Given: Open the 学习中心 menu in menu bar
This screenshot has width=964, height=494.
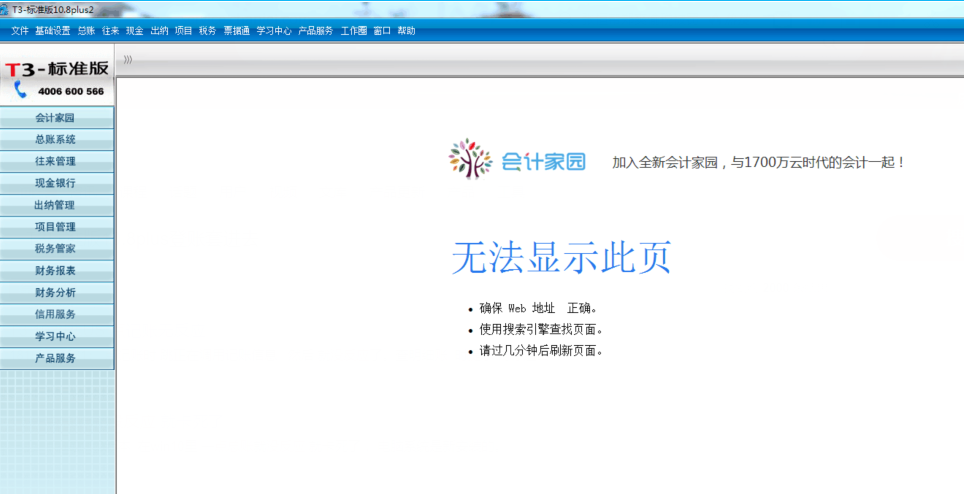Looking at the screenshot, I should click(x=274, y=31).
